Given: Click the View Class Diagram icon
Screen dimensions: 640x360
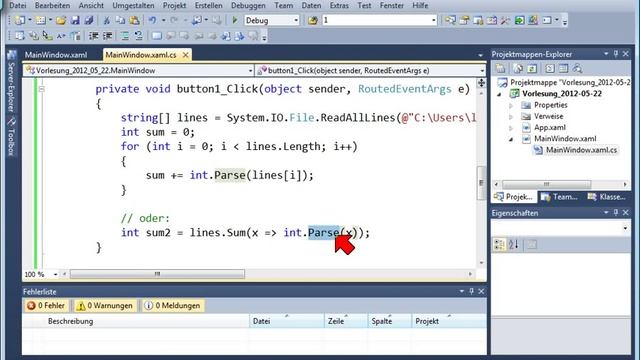Looking at the screenshot, I should 577,69.
